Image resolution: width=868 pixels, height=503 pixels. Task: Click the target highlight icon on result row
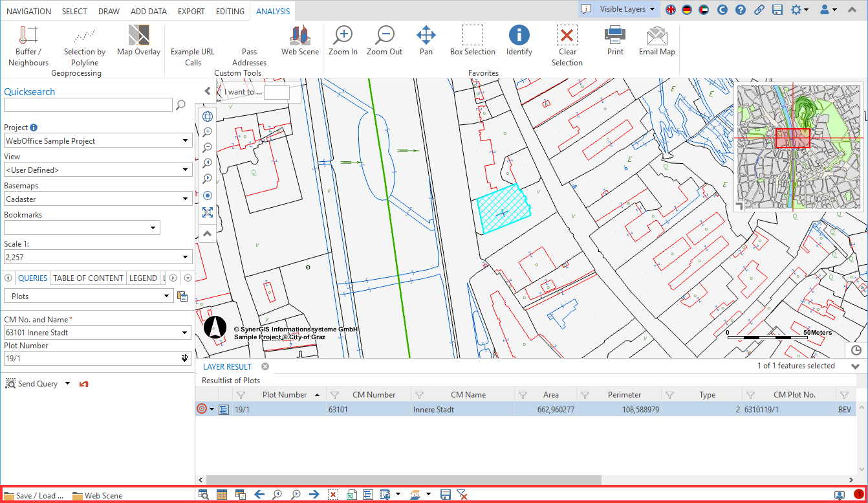(201, 409)
